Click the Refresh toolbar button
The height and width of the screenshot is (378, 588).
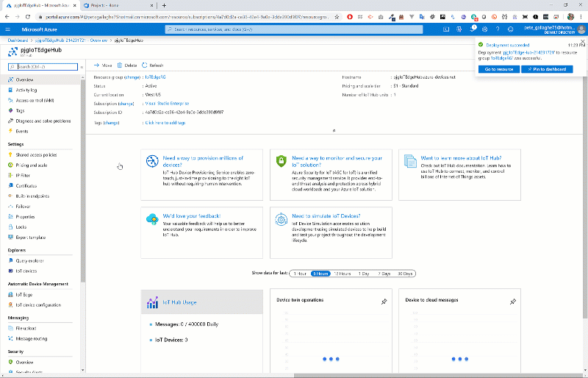[x=153, y=65]
